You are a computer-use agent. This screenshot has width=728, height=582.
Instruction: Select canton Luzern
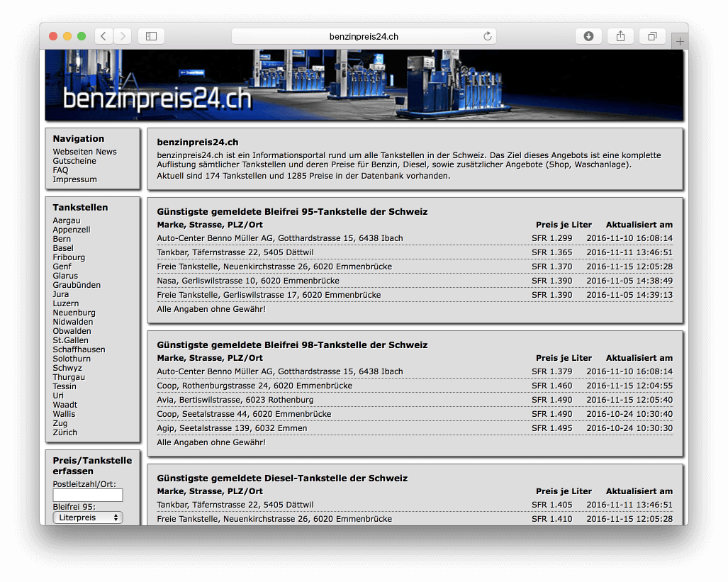pyautogui.click(x=65, y=304)
